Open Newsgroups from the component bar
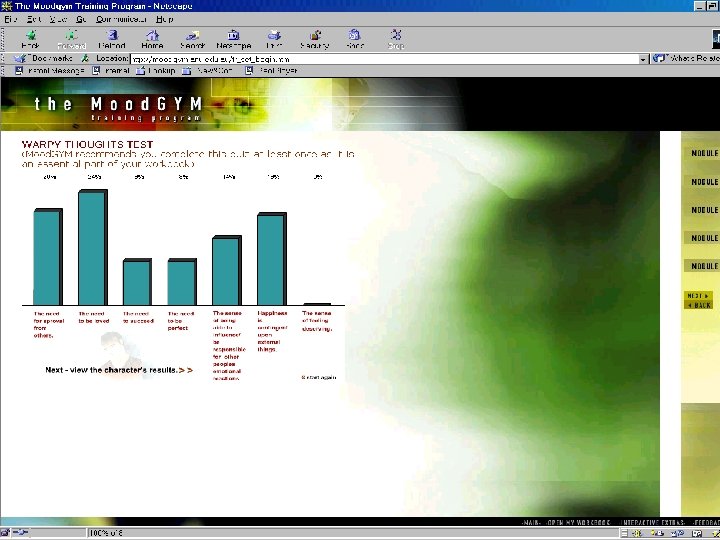The image size is (720, 540). point(677,534)
